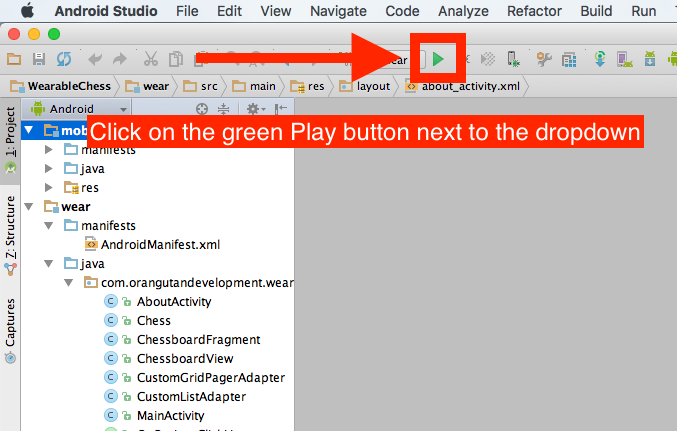677x431 pixels.
Task: Collapse the com.orangutandevelopment.wear package arrow
Action: (x=69, y=282)
